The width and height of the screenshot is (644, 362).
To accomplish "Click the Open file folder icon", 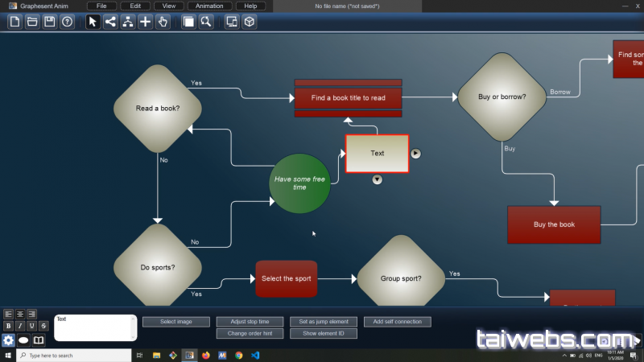I will pyautogui.click(x=32, y=22).
